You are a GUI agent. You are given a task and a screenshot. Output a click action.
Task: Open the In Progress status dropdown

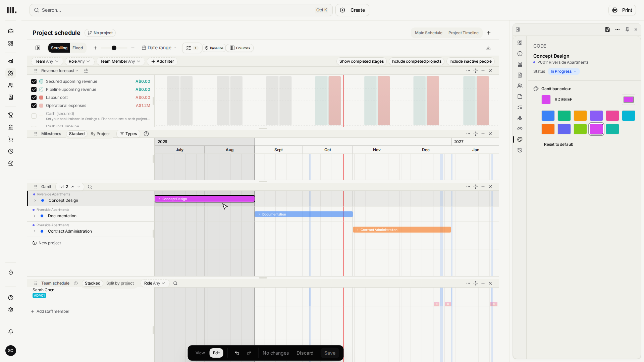coord(563,71)
